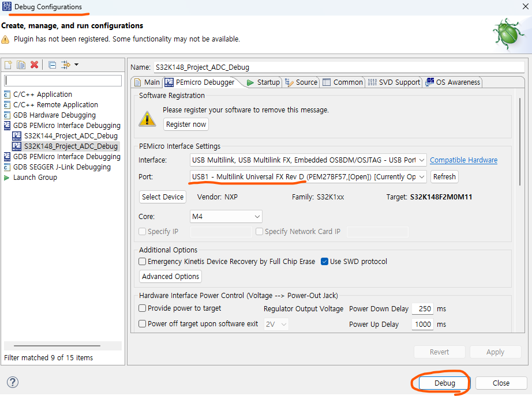Viewport: 532px width, 396px height.
Task: Toggle the Specify Network Card IP checkbox
Action: point(260,232)
